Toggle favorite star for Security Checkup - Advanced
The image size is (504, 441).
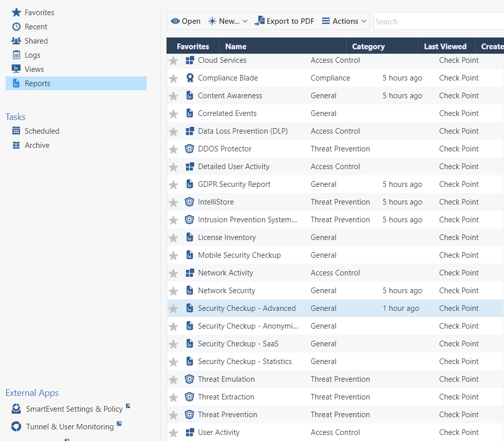[x=174, y=308]
